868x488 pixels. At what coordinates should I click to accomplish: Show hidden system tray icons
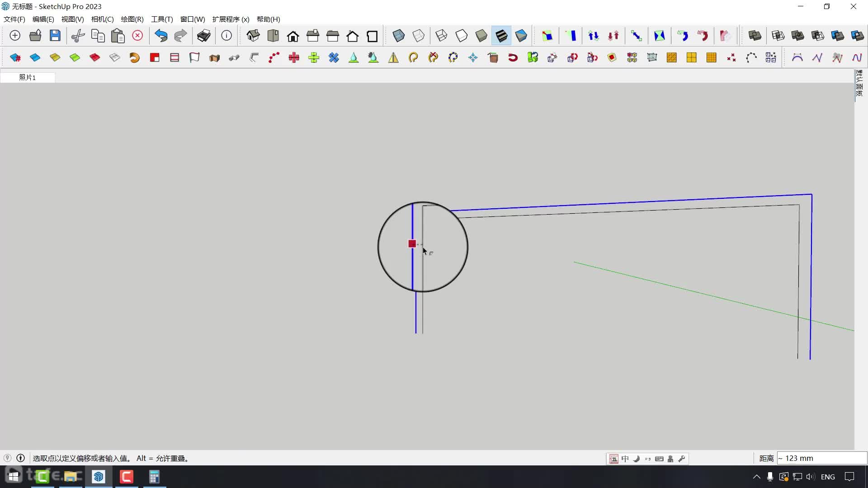click(756, 477)
